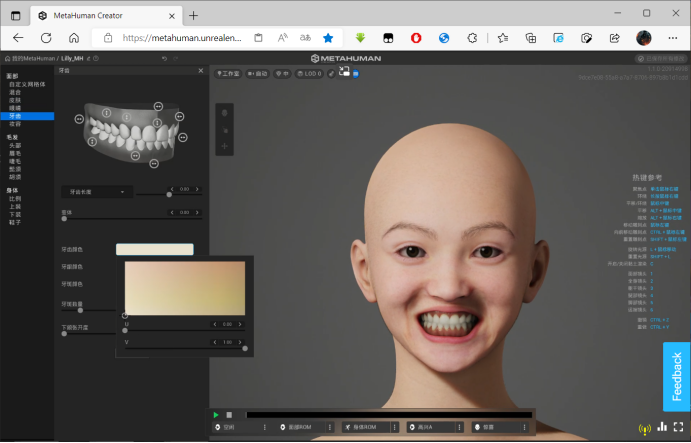Click the 牙齿颜色 teeth color swatch
The image size is (691, 443).
tap(155, 249)
